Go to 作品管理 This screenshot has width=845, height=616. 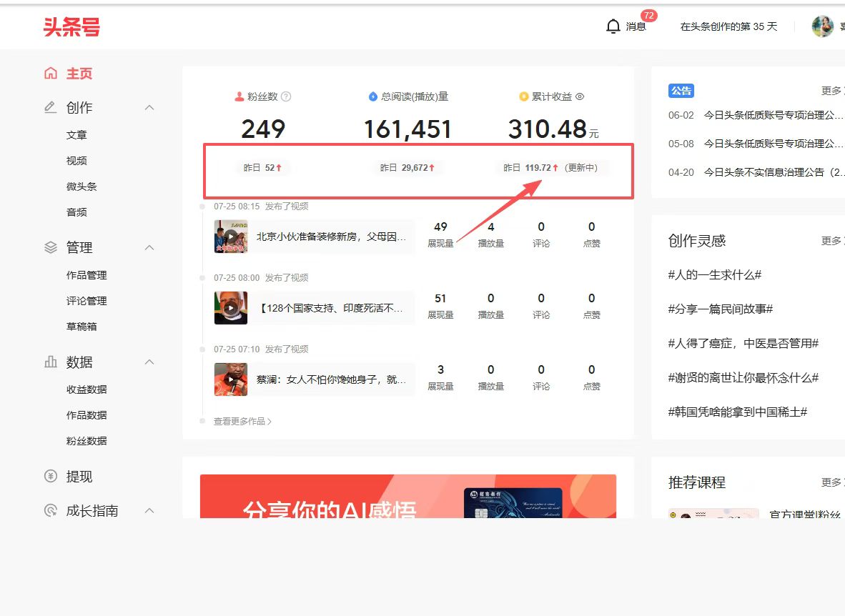click(x=87, y=275)
